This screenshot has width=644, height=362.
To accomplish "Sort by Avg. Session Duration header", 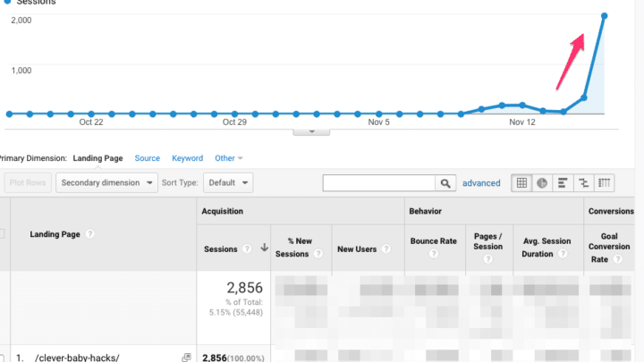I will click(547, 248).
